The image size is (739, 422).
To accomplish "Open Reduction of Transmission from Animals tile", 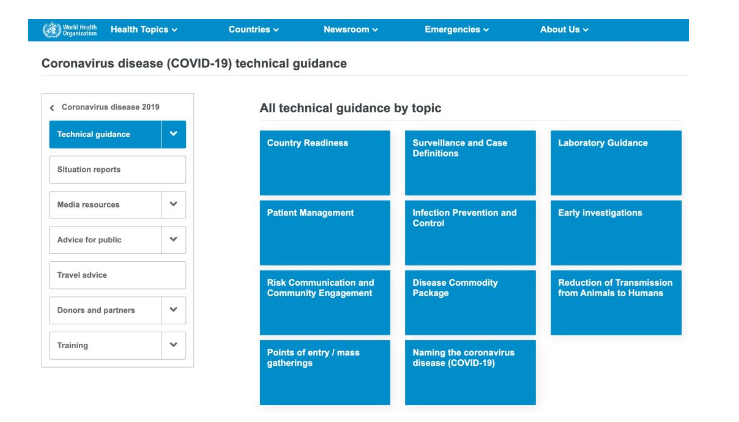I will (x=616, y=302).
